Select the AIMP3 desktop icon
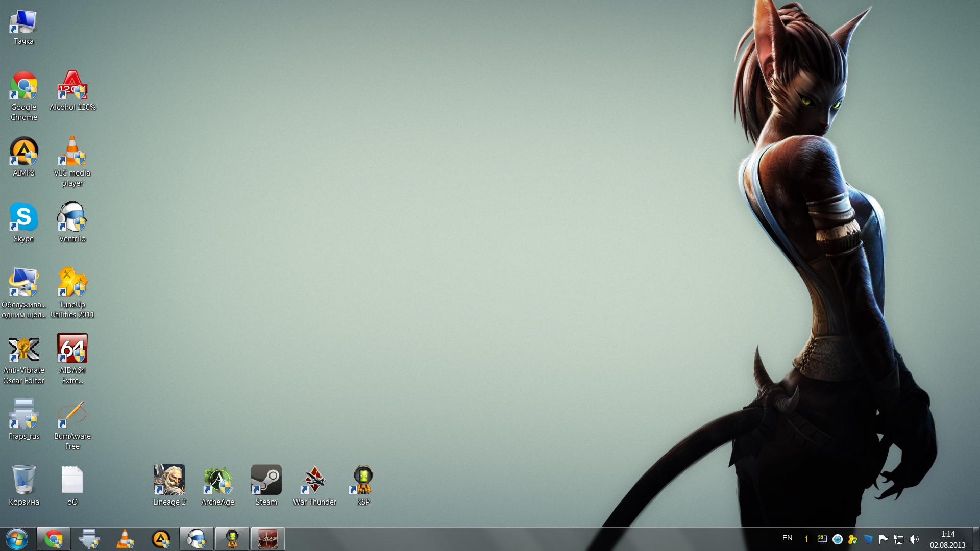This screenshot has height=551, width=980. (x=23, y=157)
